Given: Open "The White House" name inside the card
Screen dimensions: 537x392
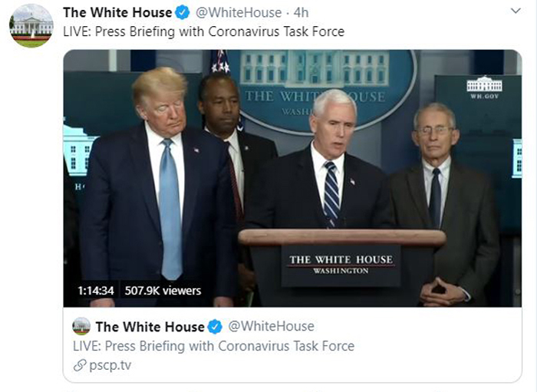Looking at the screenshot, I should 150,327.
